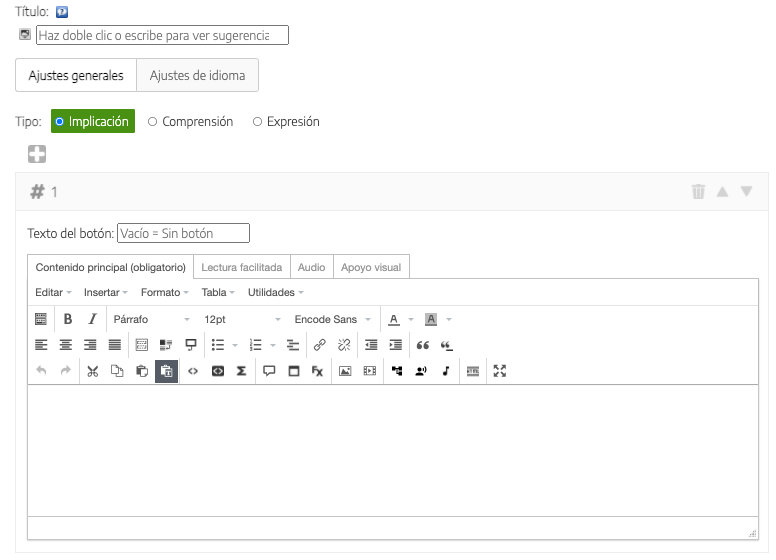The image size is (776, 560).
Task: Add a new block with the plus icon
Action: (x=37, y=154)
